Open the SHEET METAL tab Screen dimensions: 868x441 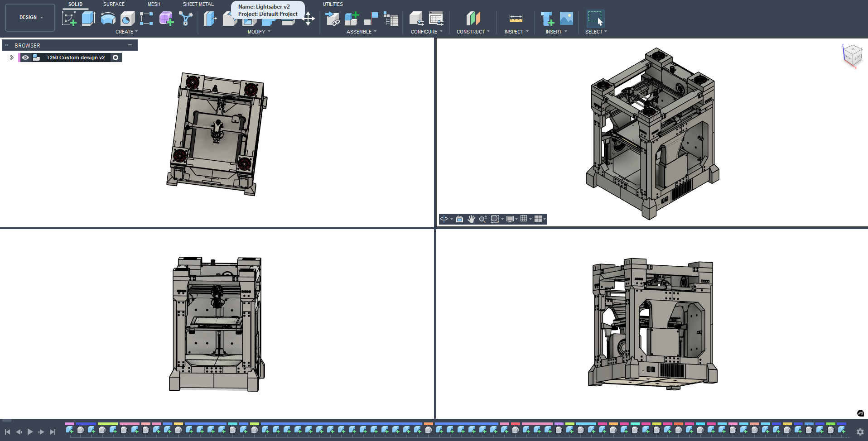pyautogui.click(x=198, y=4)
